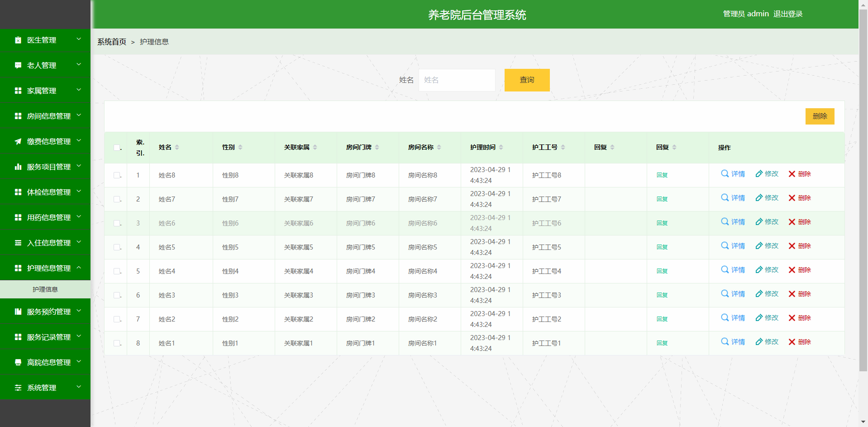
Task: Click the 医生管理 sidebar icon
Action: click(18, 40)
